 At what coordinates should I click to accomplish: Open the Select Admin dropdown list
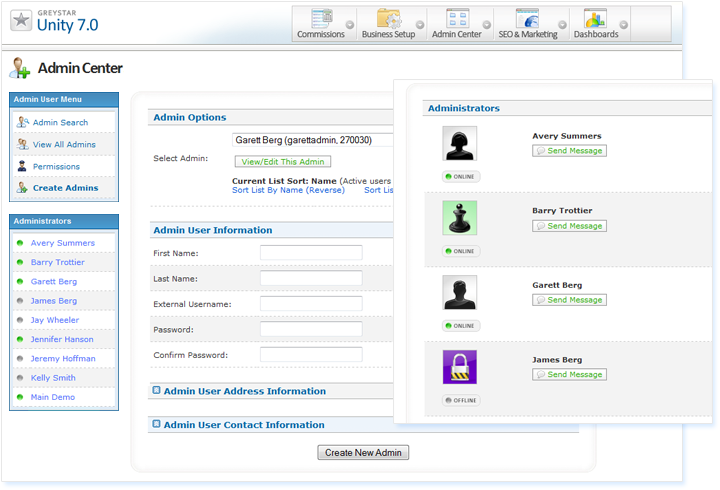(x=312, y=141)
